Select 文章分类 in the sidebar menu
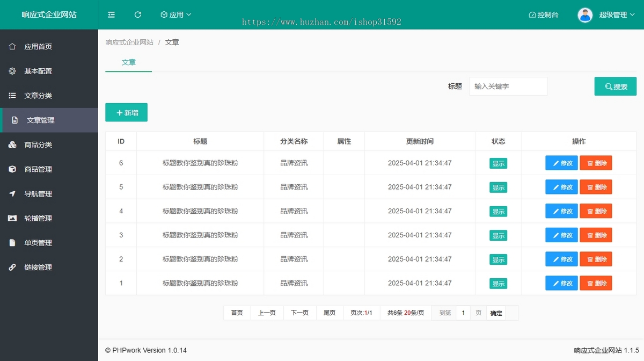Image resolution: width=644 pixels, height=361 pixels. (x=38, y=96)
